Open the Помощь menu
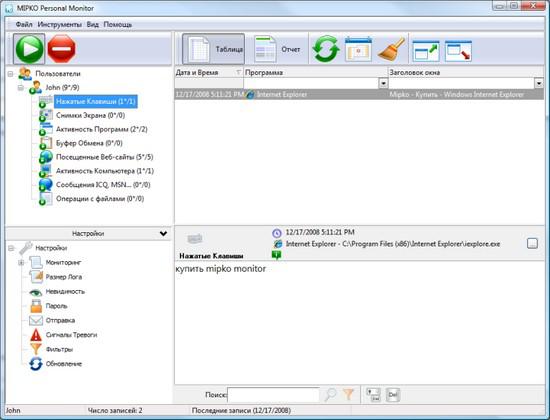Image resolution: width=550 pixels, height=420 pixels. point(118,25)
